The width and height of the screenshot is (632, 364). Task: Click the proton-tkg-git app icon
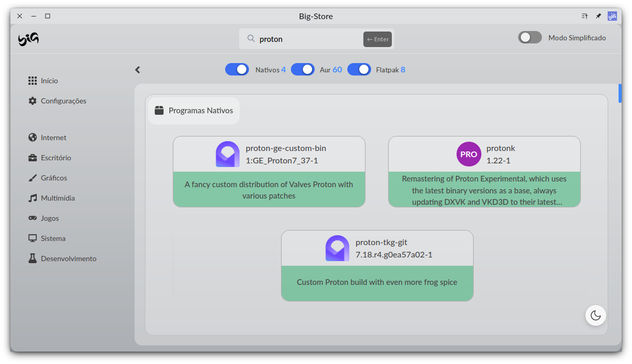click(x=337, y=248)
